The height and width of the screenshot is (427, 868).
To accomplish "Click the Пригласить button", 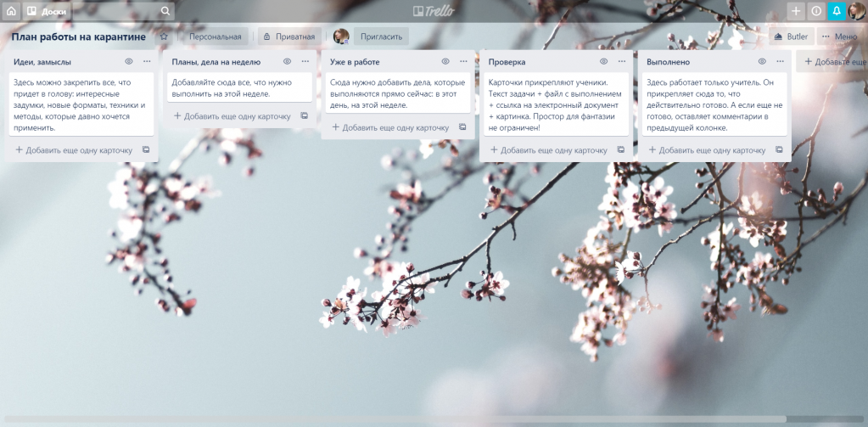I will (x=382, y=37).
